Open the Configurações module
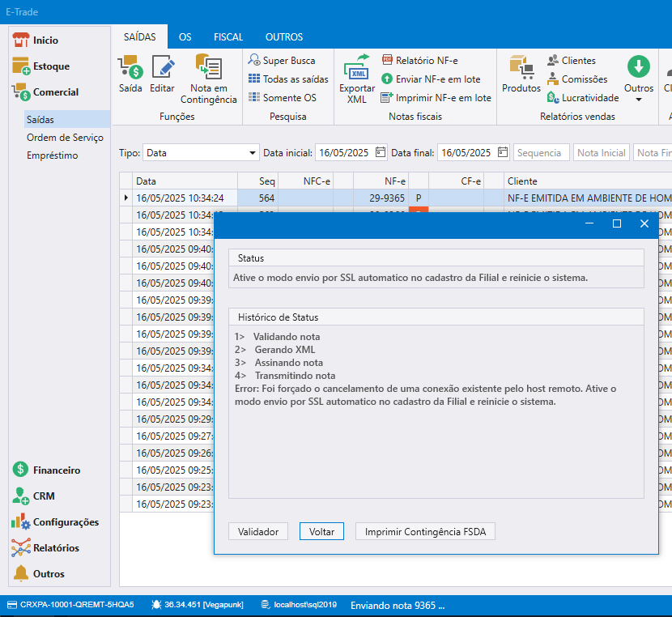Viewport: 672px width, 617px height. (x=55, y=522)
